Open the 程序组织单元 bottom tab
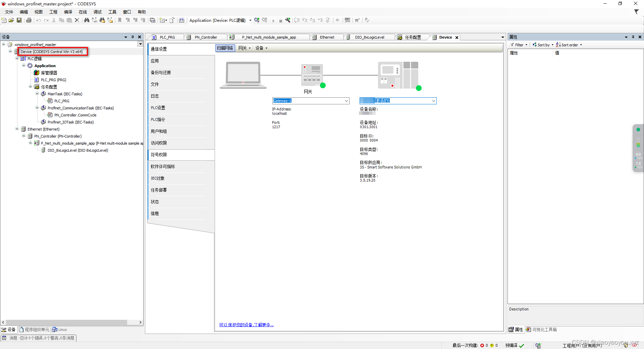The height and width of the screenshot is (349, 644). (34, 330)
